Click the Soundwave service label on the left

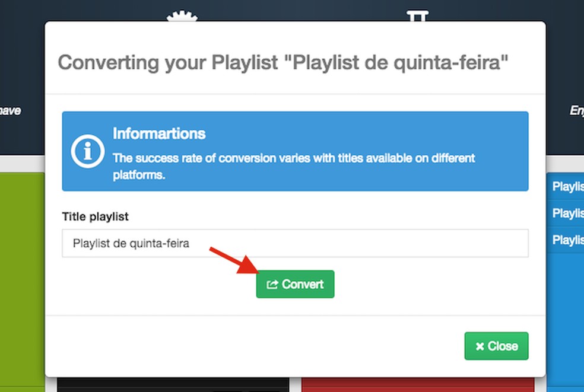tap(11, 111)
